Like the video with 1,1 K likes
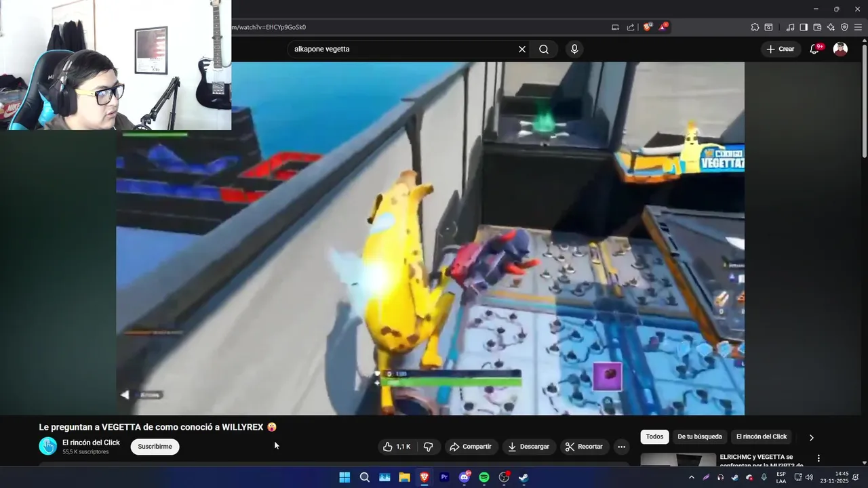Image resolution: width=868 pixels, height=488 pixels. click(x=397, y=447)
